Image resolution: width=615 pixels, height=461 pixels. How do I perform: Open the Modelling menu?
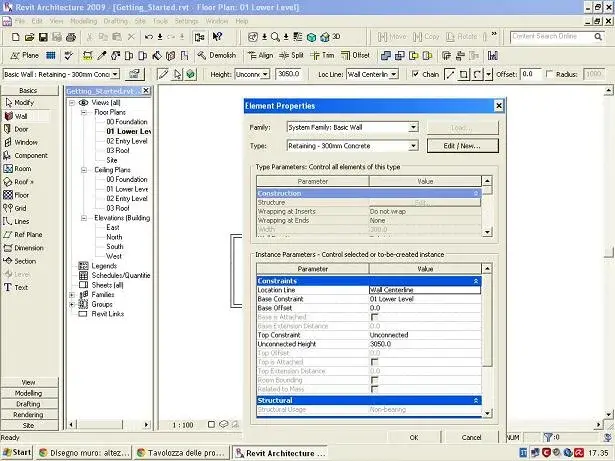pyautogui.click(x=84, y=21)
